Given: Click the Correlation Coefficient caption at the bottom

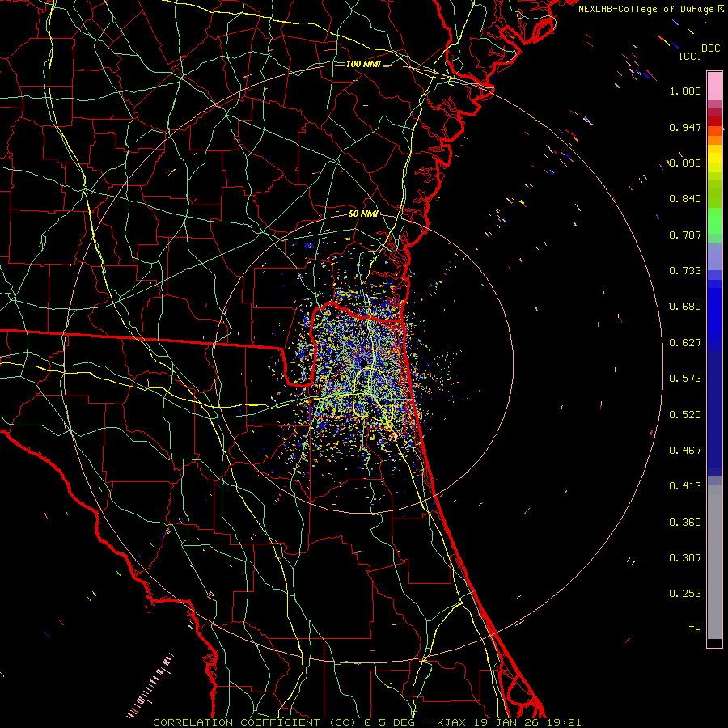Looking at the screenshot, I should coord(366,722).
